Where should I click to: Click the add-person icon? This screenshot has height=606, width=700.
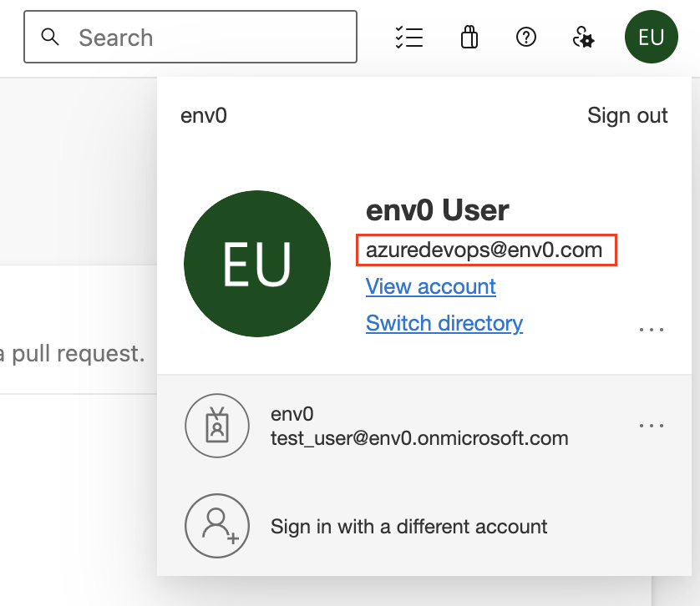click(217, 526)
